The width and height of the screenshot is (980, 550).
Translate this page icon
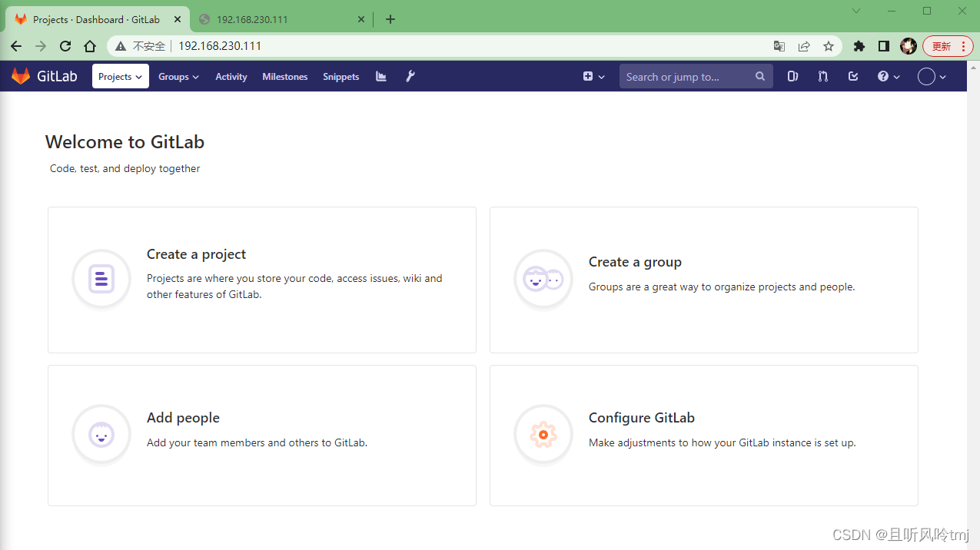[x=779, y=46]
